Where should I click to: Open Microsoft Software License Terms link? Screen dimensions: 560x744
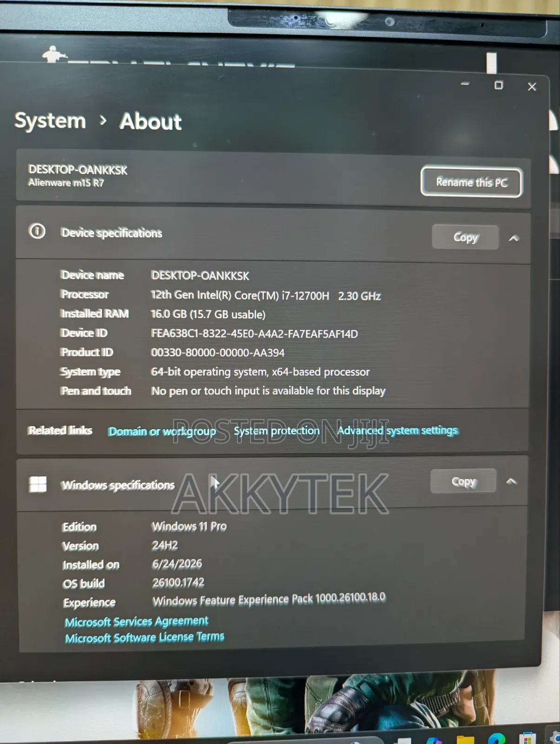(x=145, y=637)
